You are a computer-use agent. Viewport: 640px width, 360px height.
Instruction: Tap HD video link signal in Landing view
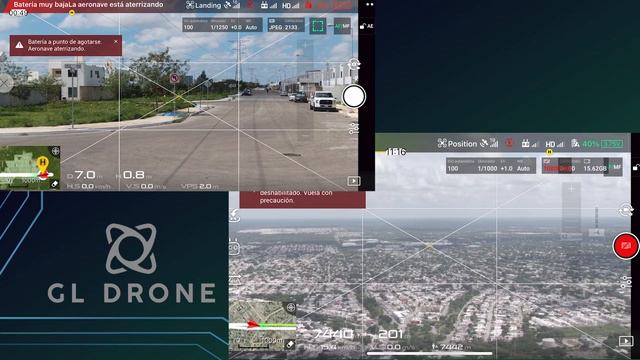[x=291, y=5]
